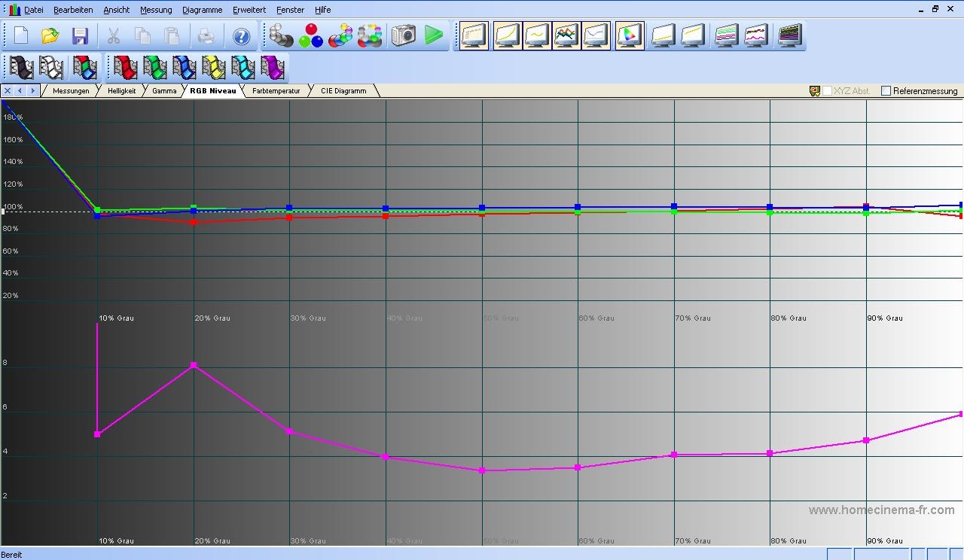Open help with the blue question mark icon
964x560 pixels.
pos(241,35)
